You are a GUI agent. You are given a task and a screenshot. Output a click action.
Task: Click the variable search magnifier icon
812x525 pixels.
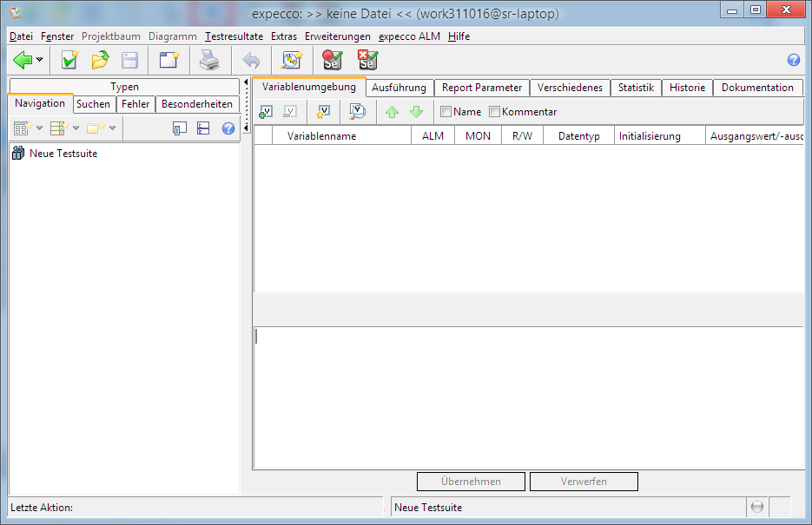coord(357,112)
